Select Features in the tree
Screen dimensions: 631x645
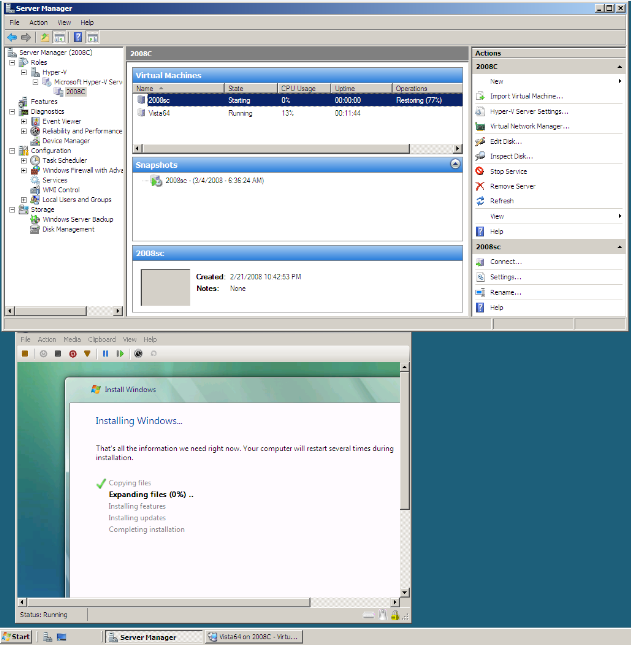pos(44,102)
